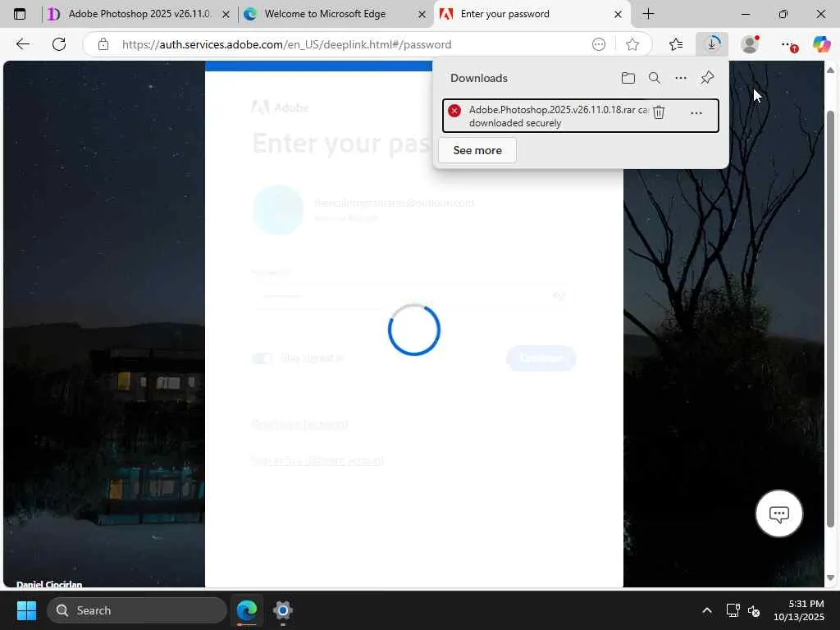Open the Windows Start menu
The image size is (840, 630).
26,610
